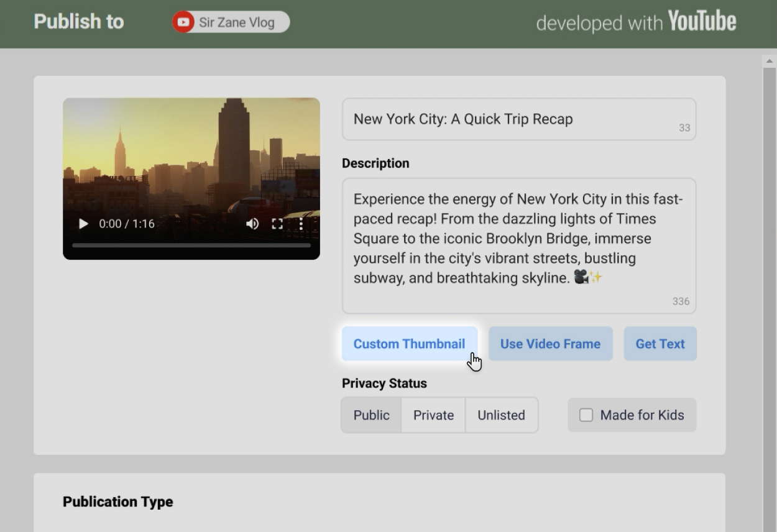
Task: Enable the Made for Kids checkbox
Action: tap(586, 415)
